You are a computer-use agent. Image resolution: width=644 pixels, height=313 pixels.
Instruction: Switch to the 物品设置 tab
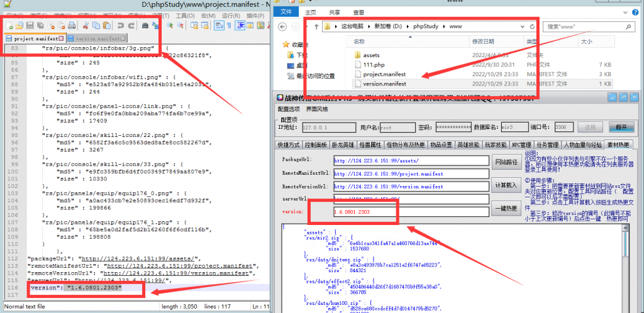tap(441, 145)
